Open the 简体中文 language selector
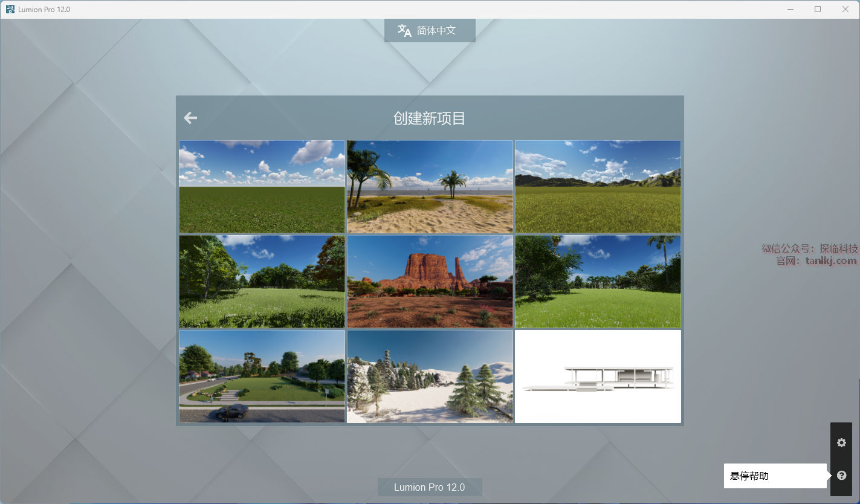The height and width of the screenshot is (504, 860). [430, 30]
